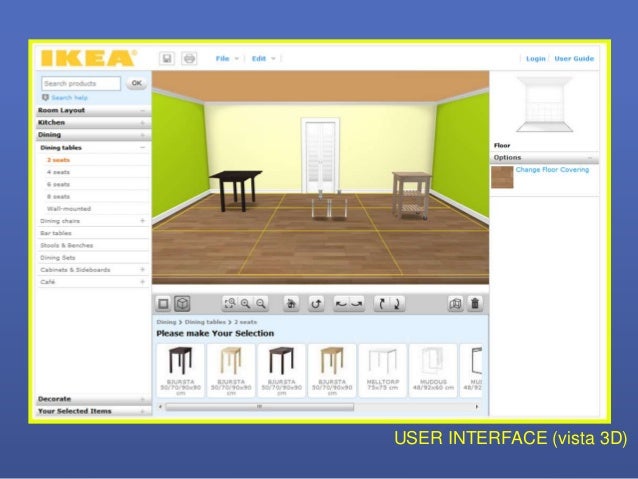Screen dimensions: 638x479
Task: Expand the Kitchen section
Action: tap(142, 123)
